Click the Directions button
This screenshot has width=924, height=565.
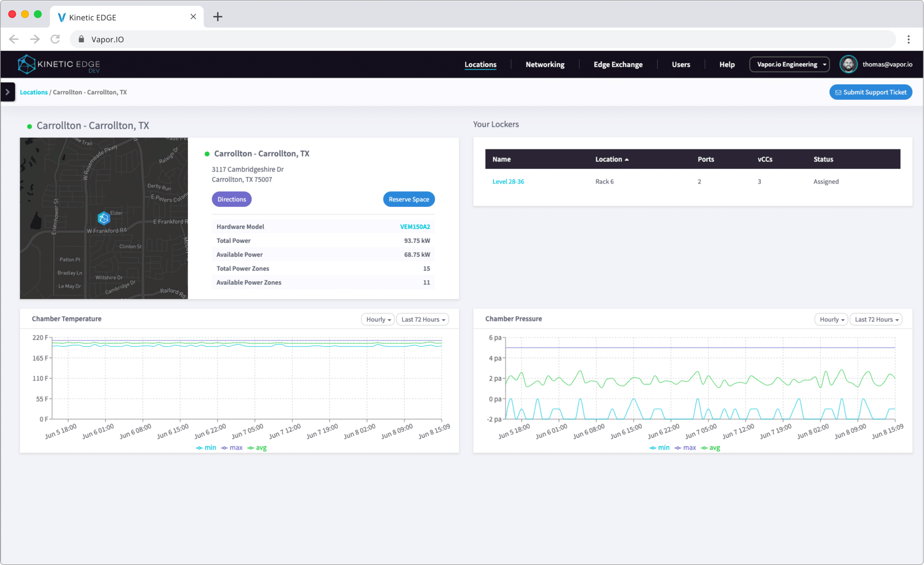tap(232, 199)
